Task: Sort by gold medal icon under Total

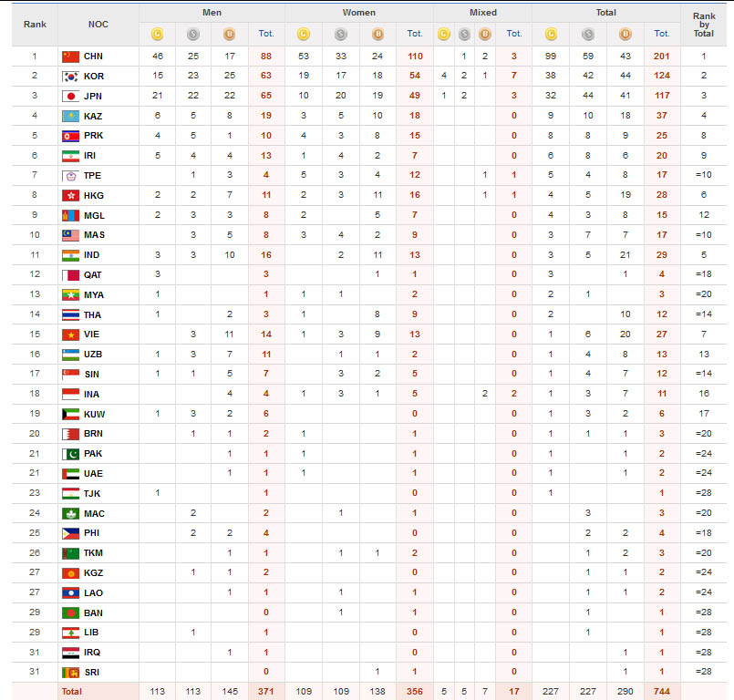Action: (x=551, y=35)
